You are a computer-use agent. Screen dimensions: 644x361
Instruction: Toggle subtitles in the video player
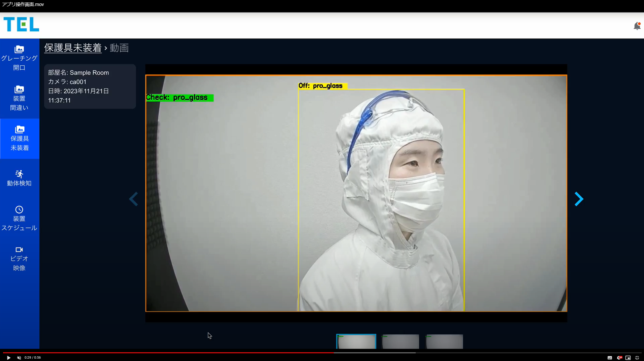pos(610,358)
